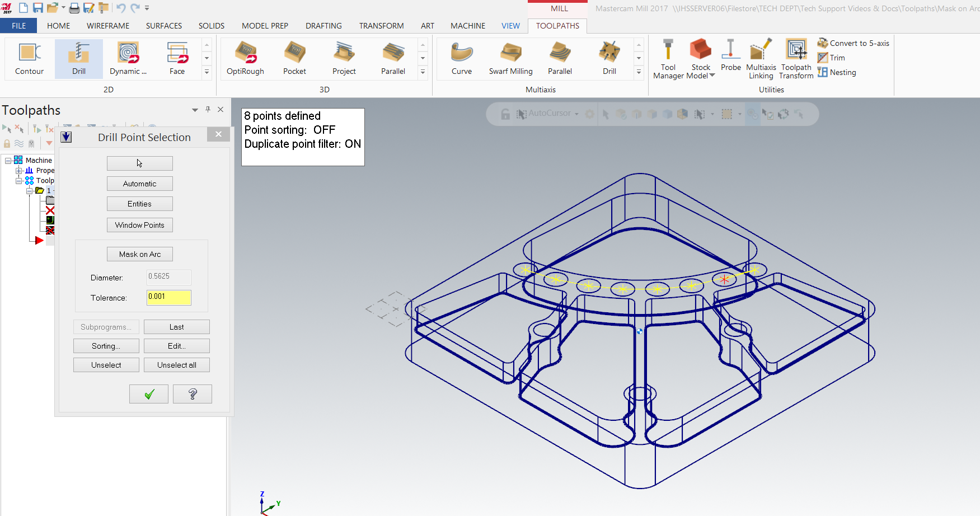Click the Undo arrow icon
Viewport: 980px width, 516px height.
[x=121, y=8]
